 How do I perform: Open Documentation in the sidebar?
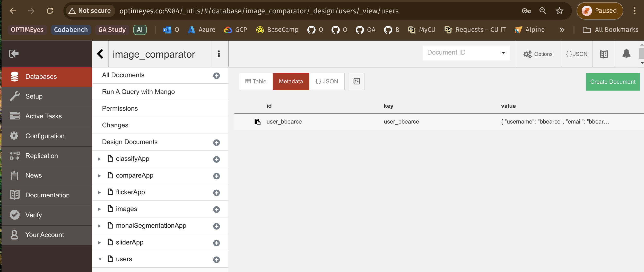(47, 196)
